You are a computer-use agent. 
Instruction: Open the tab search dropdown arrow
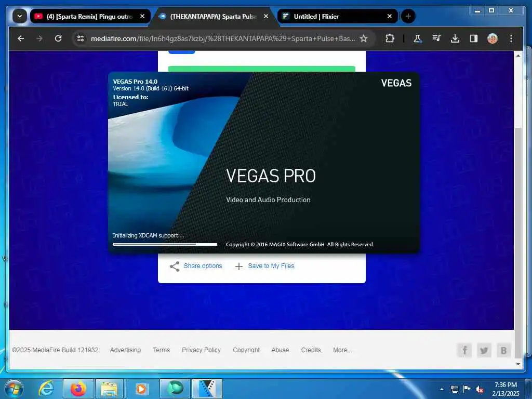[20, 16]
